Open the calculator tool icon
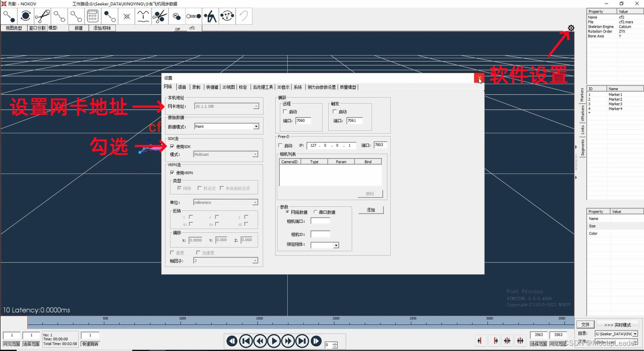644x351 pixels. point(93,16)
